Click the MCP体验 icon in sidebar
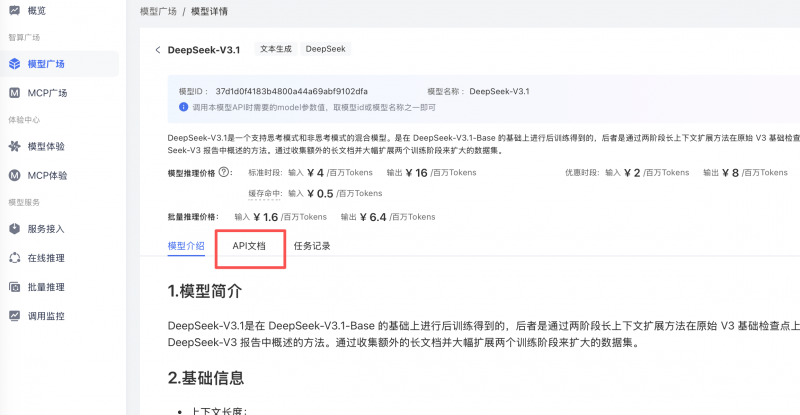800x415 pixels. click(15, 176)
